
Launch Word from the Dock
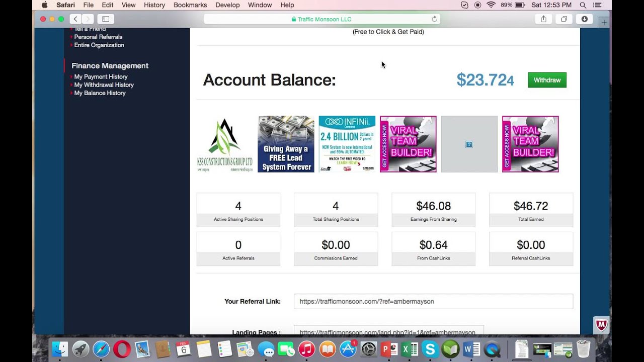tap(471, 349)
